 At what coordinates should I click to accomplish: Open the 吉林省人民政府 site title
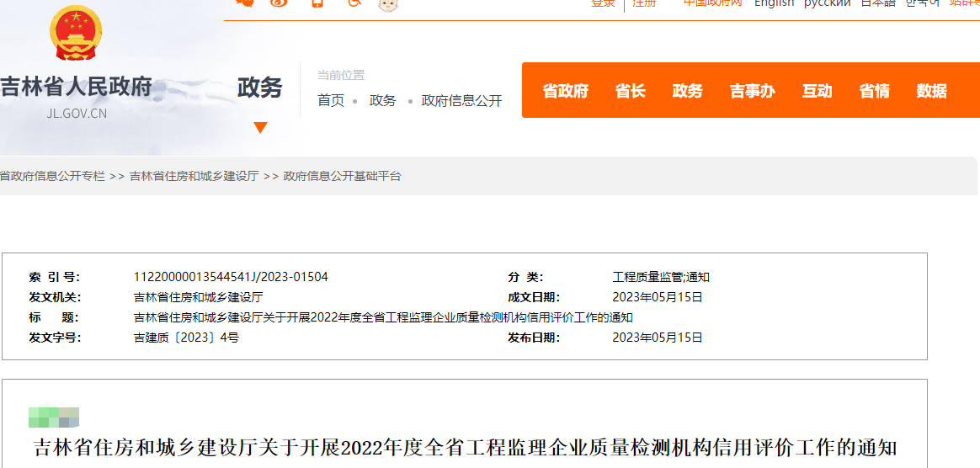click(77, 88)
